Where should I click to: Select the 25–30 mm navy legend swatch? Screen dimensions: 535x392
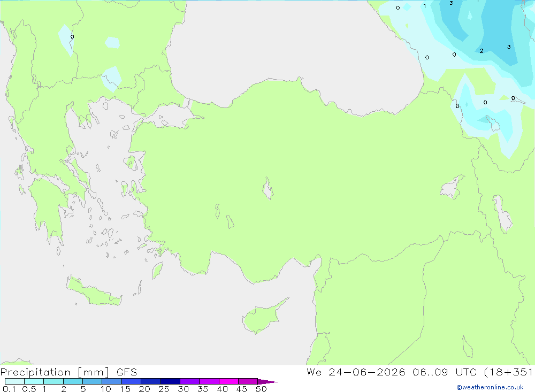[170, 381]
